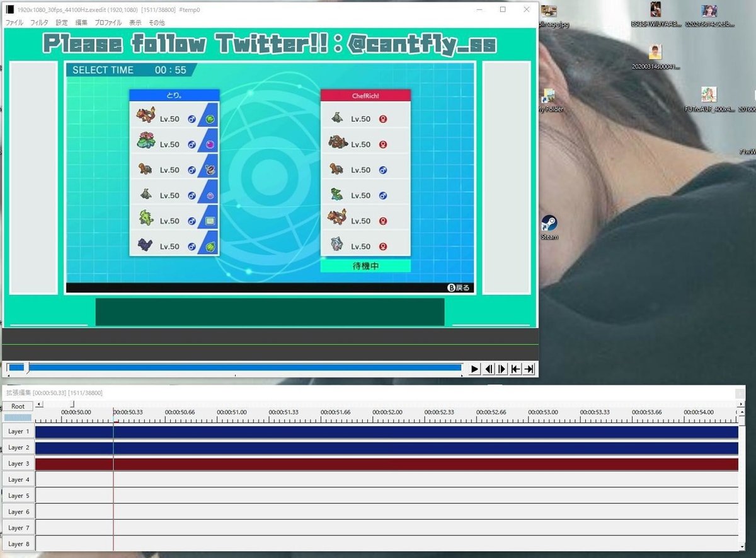Click the 00:00:52.00 ruler mark
Screen dimensions: 756x558
point(387,412)
